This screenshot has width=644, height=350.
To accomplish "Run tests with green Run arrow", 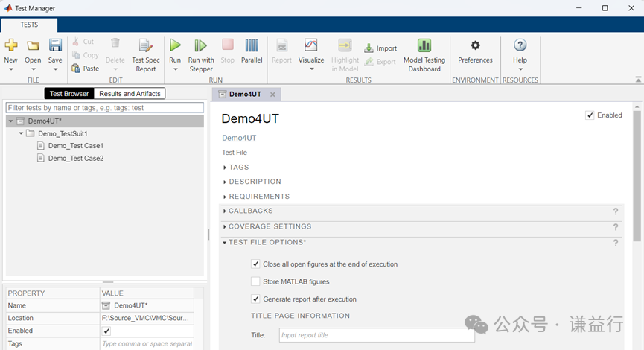I will [x=175, y=45].
